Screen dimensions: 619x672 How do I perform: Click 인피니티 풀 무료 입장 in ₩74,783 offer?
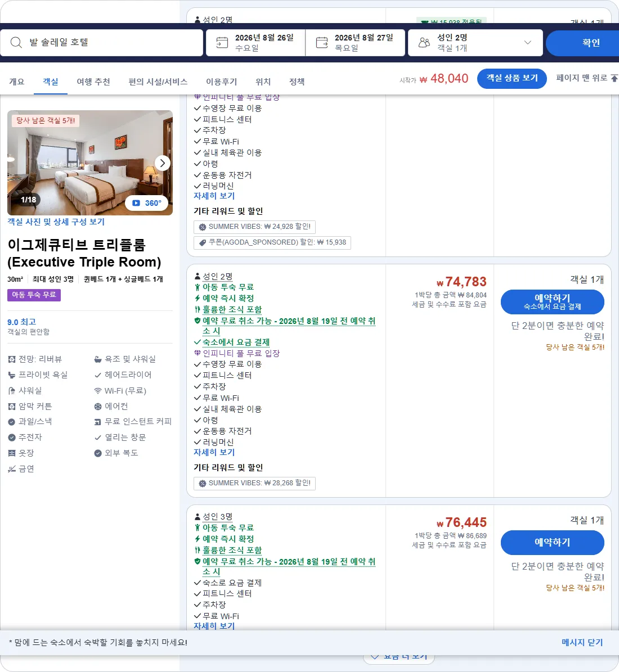click(x=241, y=353)
